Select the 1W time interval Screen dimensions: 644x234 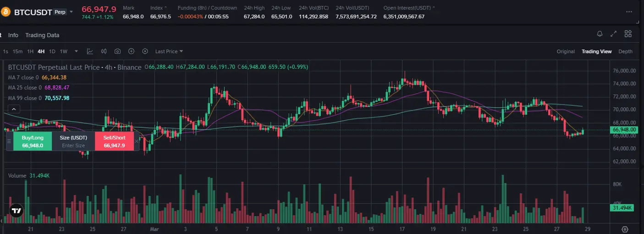pos(64,51)
